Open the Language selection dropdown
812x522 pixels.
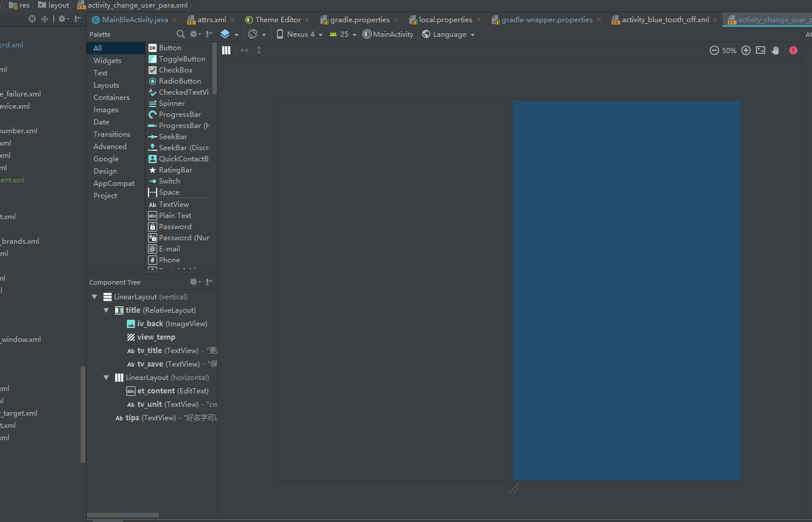448,34
